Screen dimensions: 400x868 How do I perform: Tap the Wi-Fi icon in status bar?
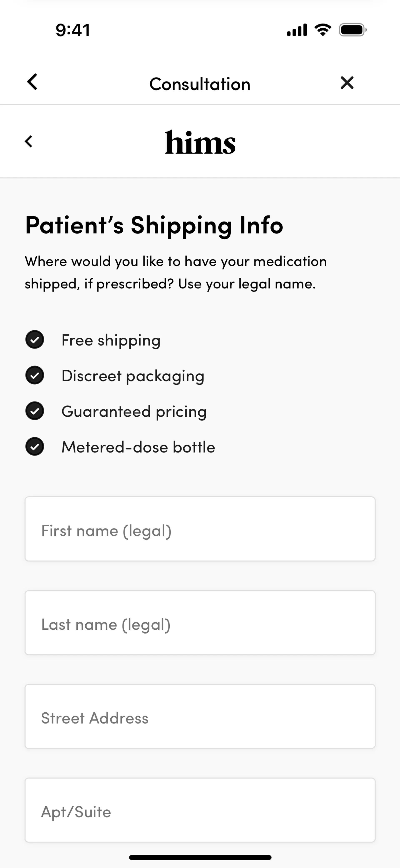[322, 30]
